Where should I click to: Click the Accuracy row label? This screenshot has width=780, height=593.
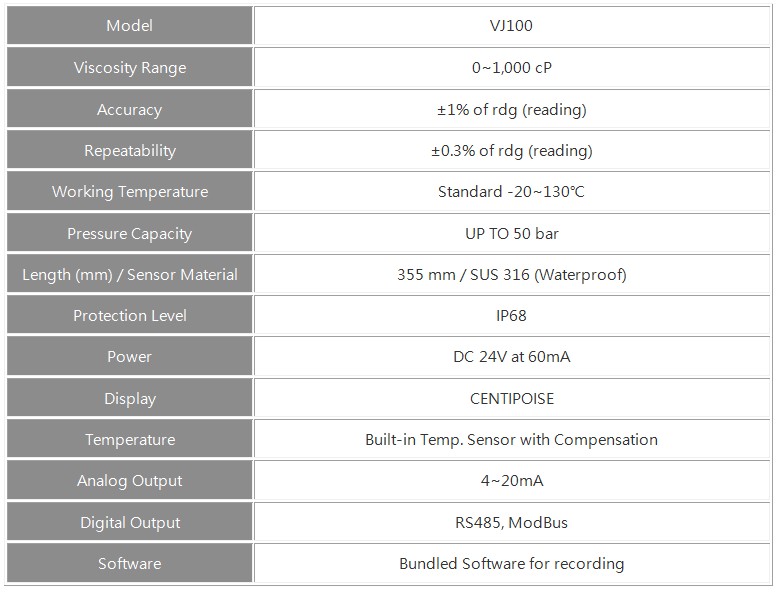129,109
